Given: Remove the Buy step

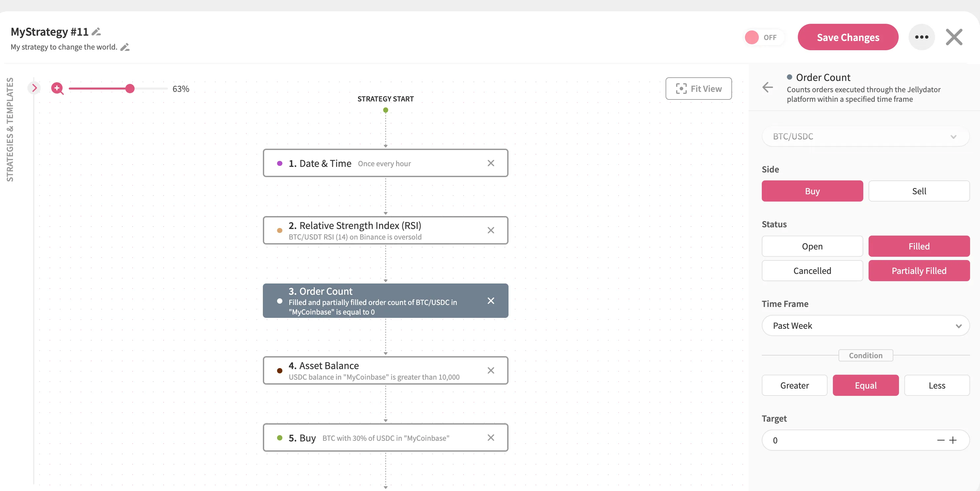Looking at the screenshot, I should point(491,437).
